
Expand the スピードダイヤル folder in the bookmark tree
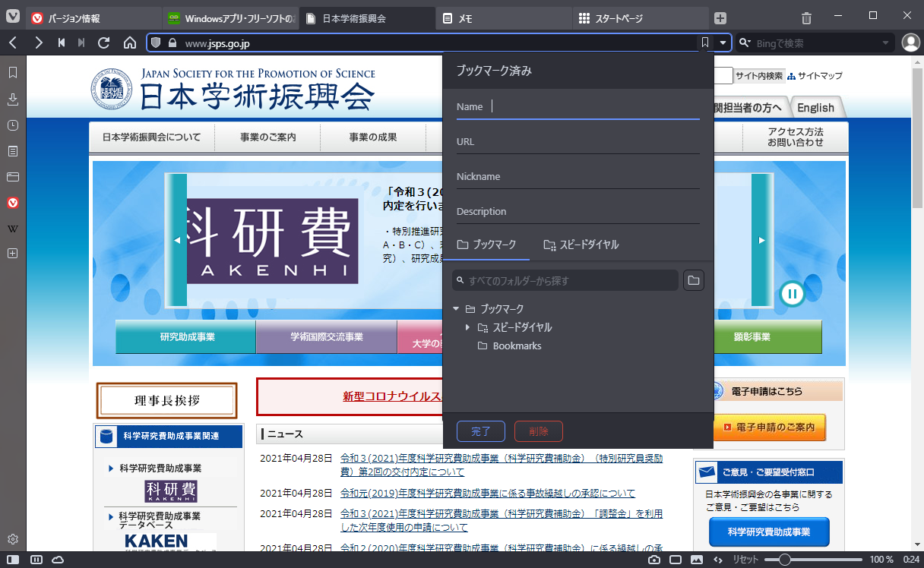pos(468,327)
